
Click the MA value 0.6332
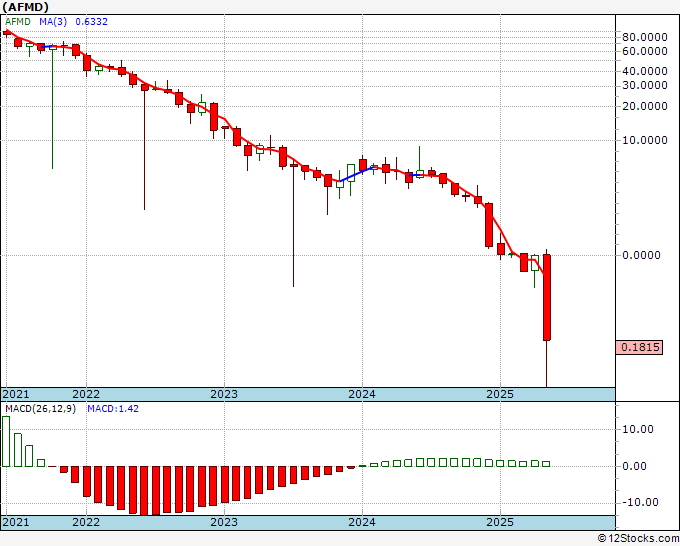pyautogui.click(x=92, y=21)
